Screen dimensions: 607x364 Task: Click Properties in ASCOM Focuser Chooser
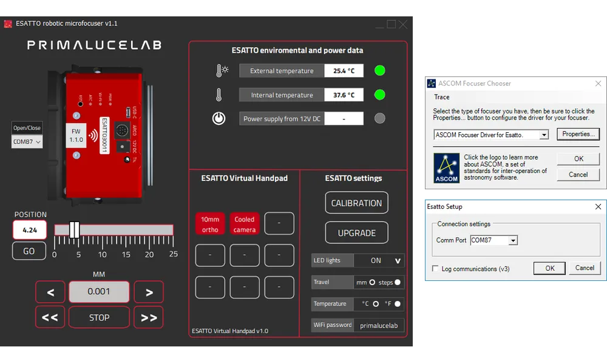[x=578, y=134]
